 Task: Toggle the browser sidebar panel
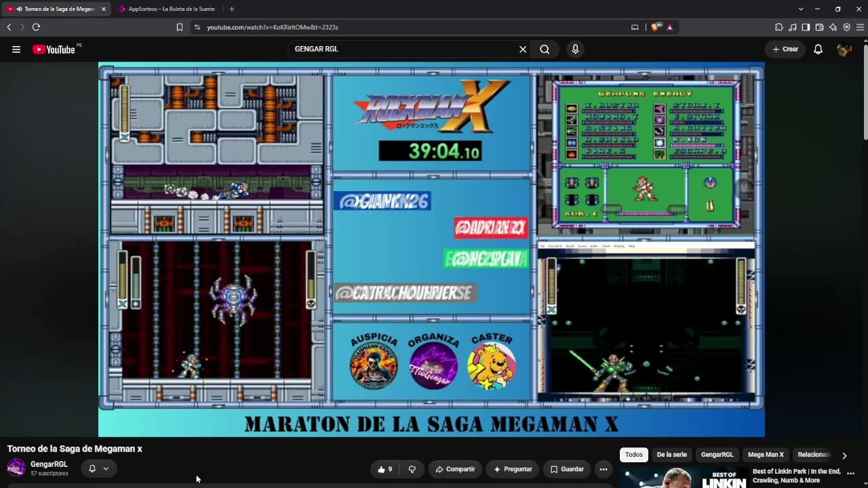(x=806, y=27)
